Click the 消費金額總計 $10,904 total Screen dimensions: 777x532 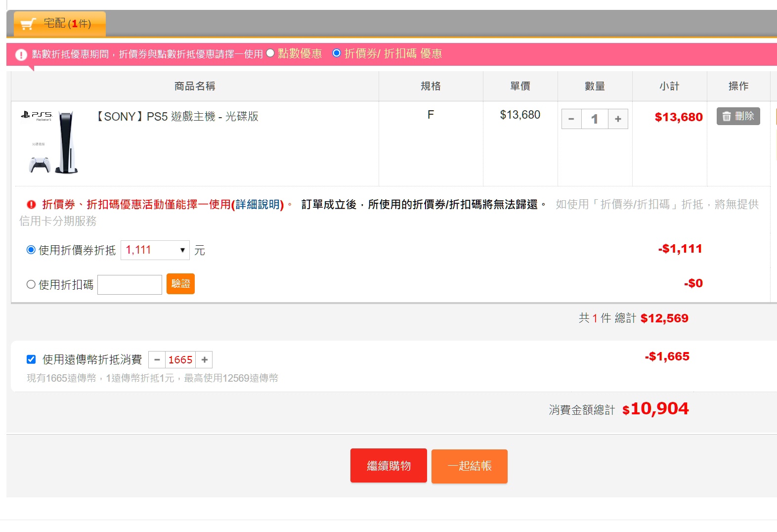[x=655, y=409]
